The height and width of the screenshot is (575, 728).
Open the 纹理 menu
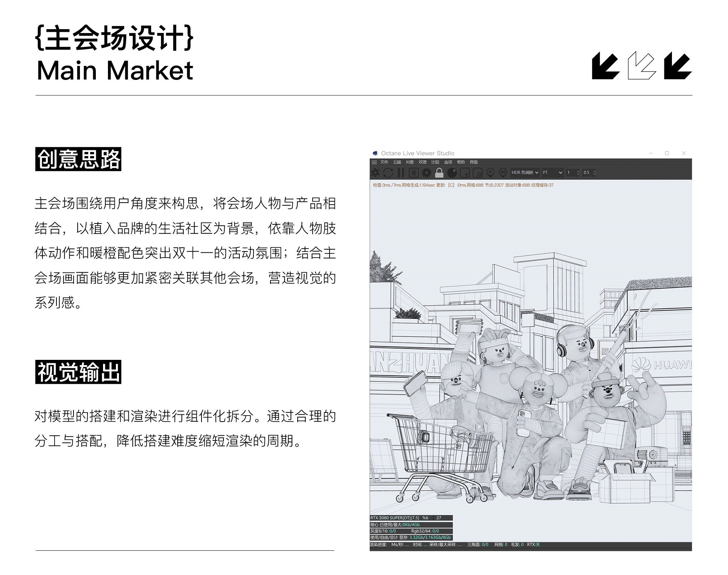[x=422, y=162]
